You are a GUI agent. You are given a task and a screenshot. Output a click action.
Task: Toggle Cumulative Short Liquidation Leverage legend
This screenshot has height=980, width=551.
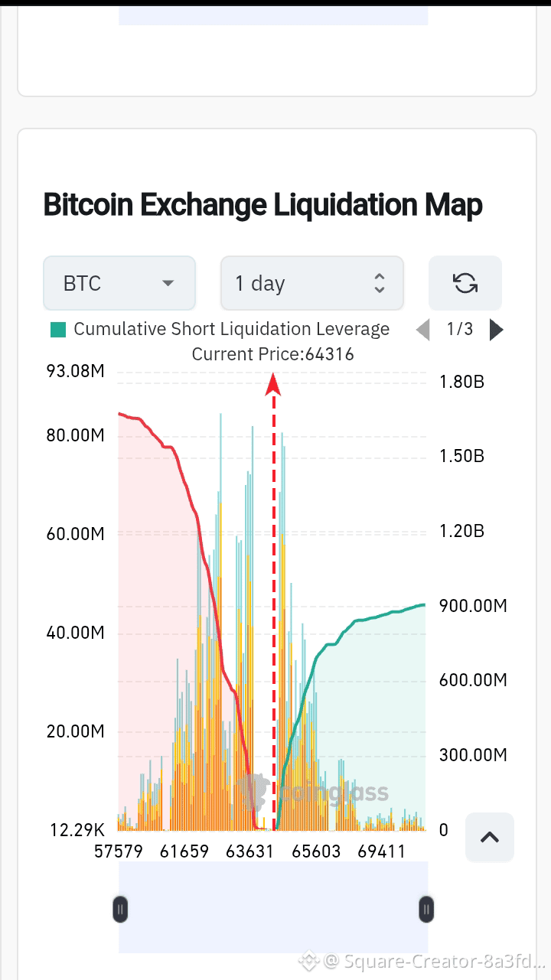(x=220, y=329)
